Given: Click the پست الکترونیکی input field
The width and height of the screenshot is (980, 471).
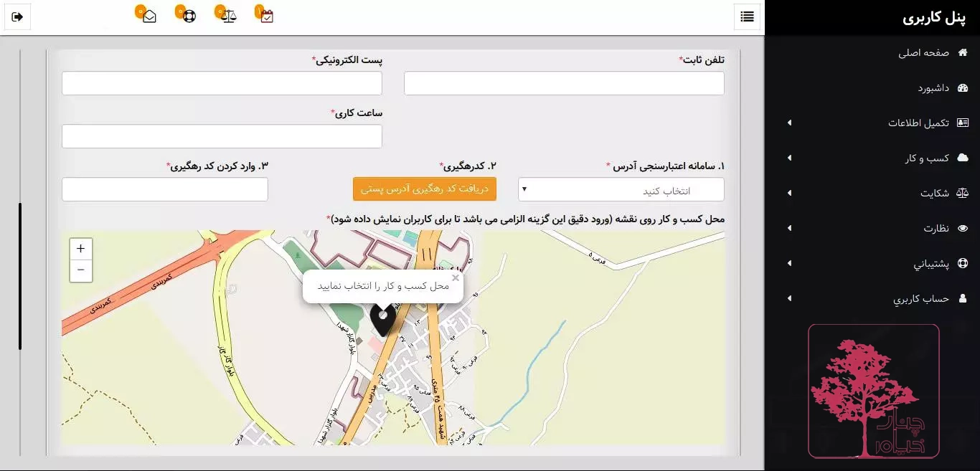Looking at the screenshot, I should [x=222, y=83].
